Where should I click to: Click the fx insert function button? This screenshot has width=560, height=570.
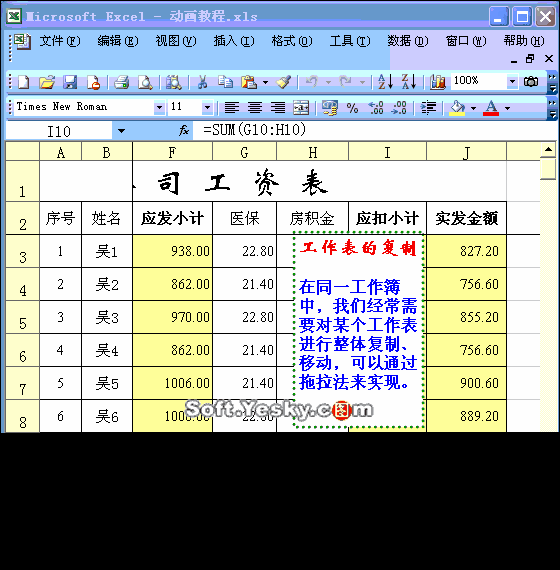[184, 130]
